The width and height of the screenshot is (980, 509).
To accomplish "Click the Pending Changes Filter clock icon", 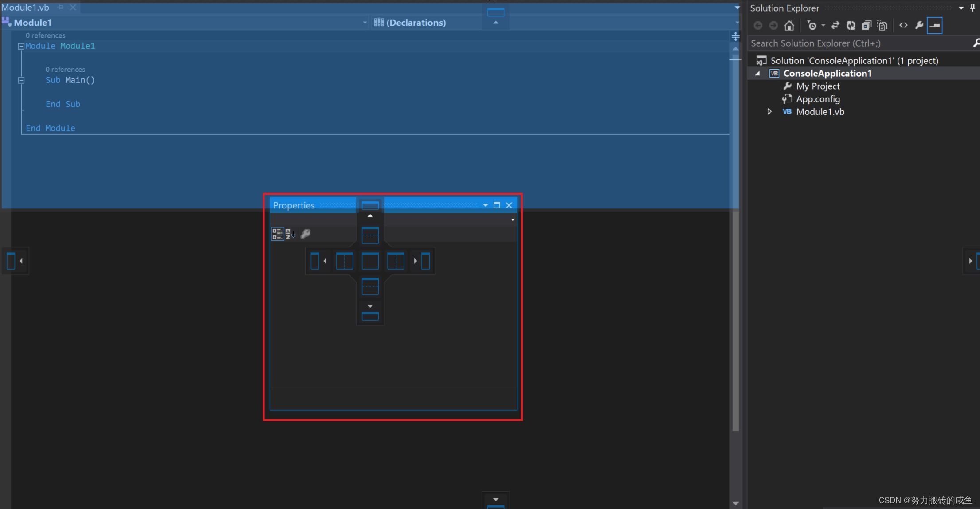I will coord(812,26).
